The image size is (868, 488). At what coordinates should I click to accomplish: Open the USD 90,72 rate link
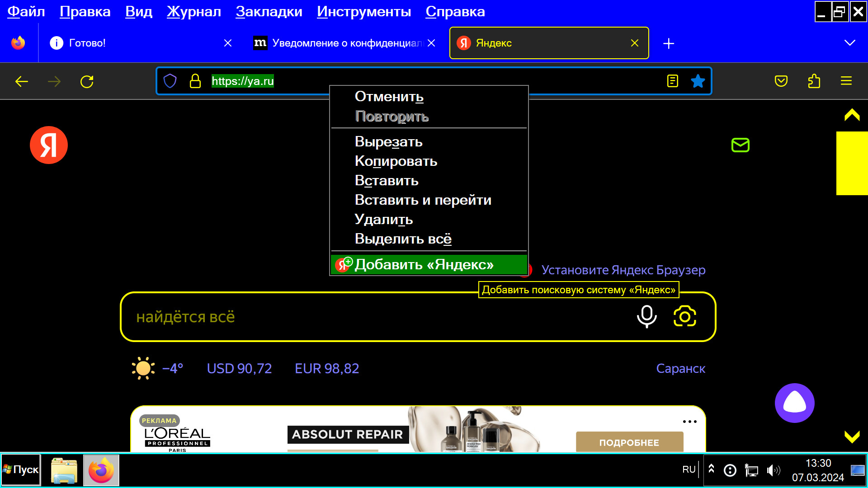(x=239, y=368)
